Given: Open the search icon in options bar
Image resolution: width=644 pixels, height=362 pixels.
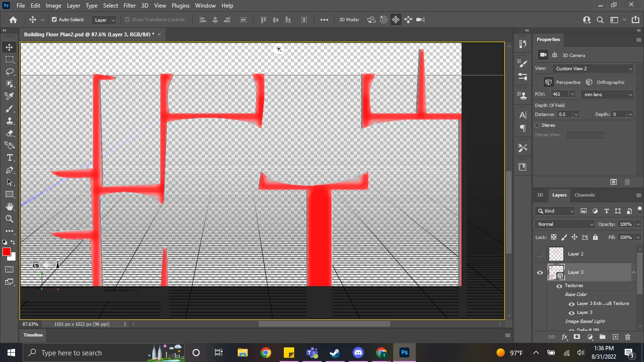Looking at the screenshot, I should [600, 20].
